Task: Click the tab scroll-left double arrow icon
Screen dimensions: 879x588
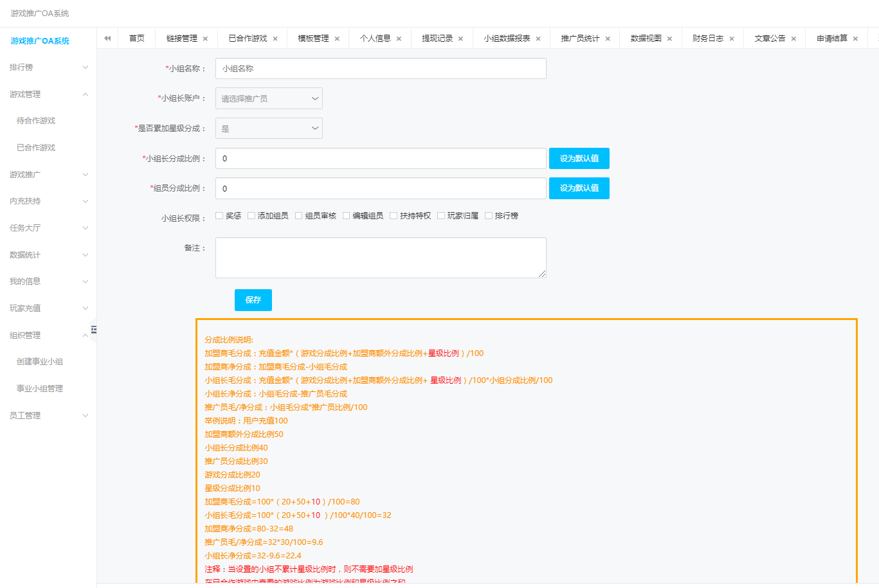Action: pos(107,39)
